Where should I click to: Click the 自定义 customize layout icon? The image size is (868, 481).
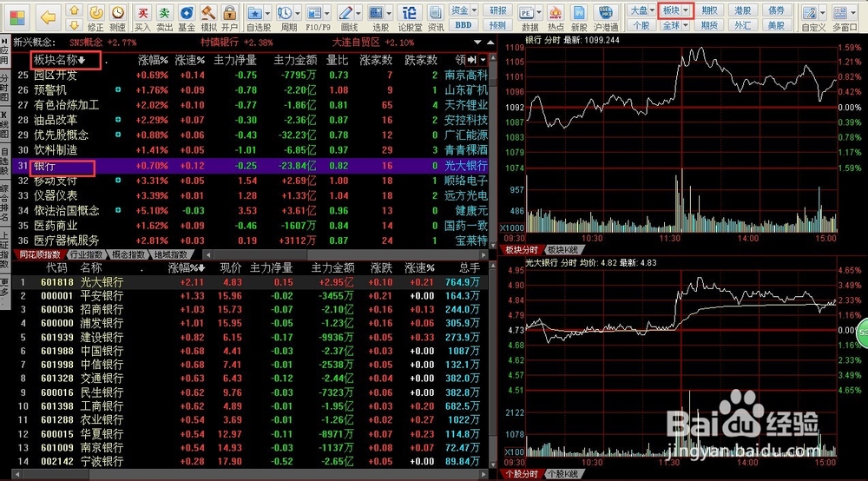[x=810, y=12]
